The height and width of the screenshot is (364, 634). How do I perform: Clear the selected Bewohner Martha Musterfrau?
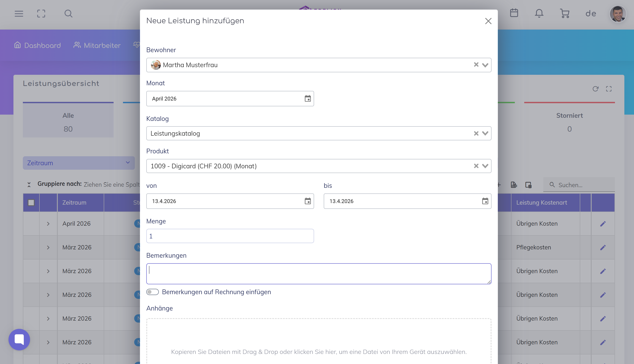click(476, 65)
